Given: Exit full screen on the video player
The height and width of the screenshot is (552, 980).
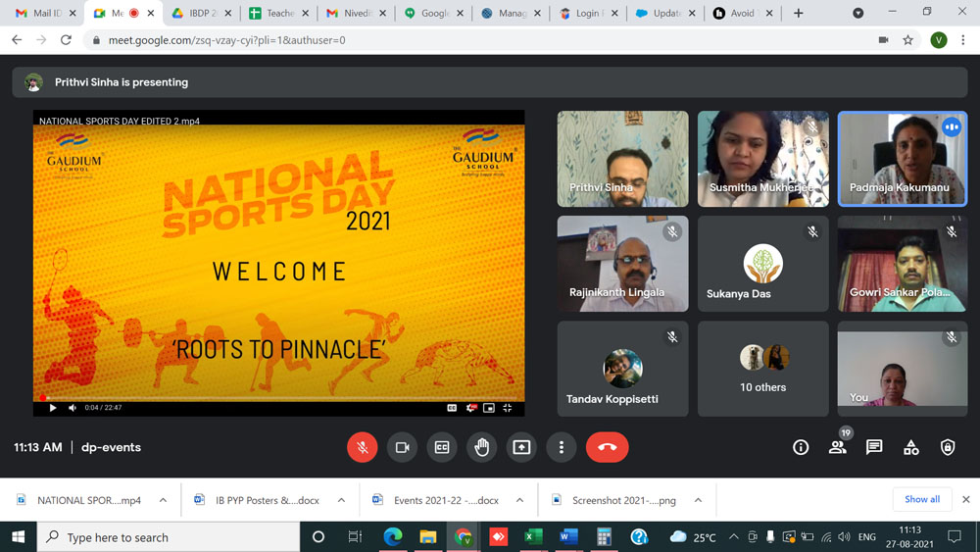Looking at the screenshot, I should tap(508, 408).
